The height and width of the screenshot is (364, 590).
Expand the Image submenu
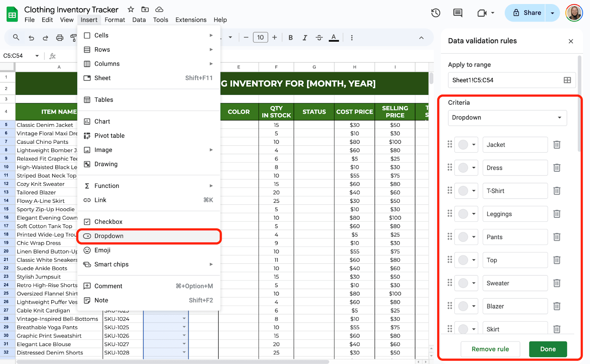tap(103, 150)
